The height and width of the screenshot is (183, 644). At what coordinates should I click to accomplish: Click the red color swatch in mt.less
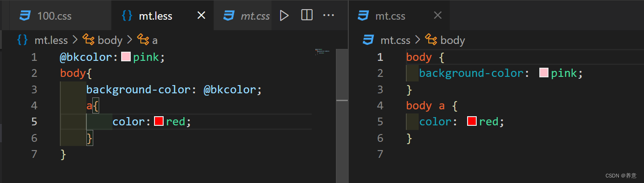click(159, 121)
